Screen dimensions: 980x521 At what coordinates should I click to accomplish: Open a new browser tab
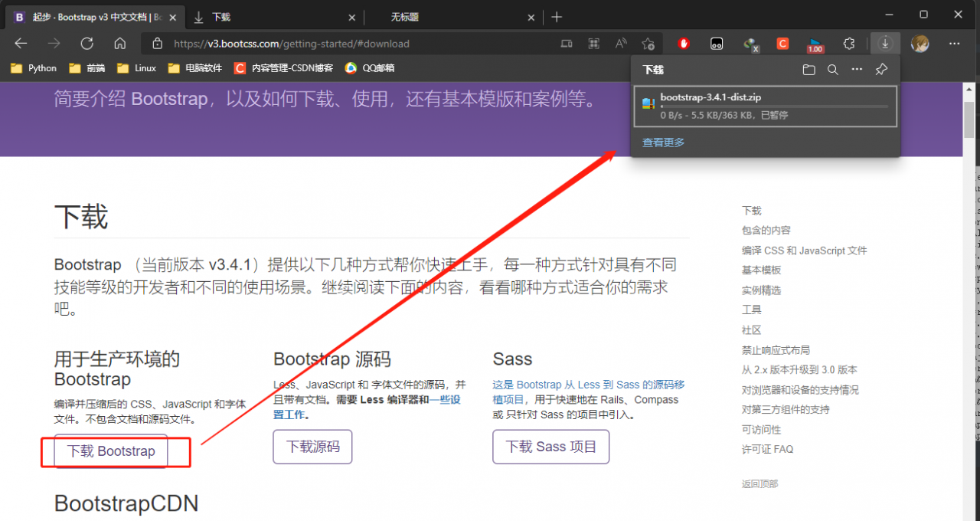point(557,16)
